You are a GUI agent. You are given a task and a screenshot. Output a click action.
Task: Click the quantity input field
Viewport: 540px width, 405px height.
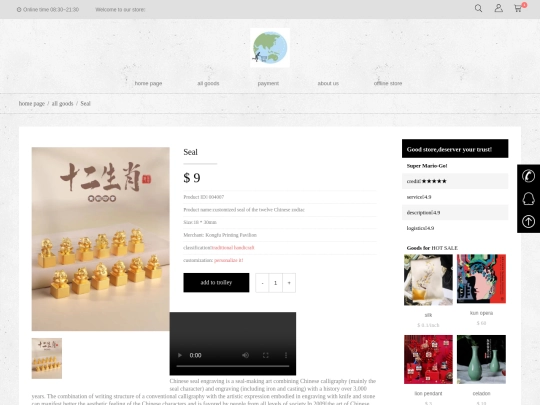276,283
